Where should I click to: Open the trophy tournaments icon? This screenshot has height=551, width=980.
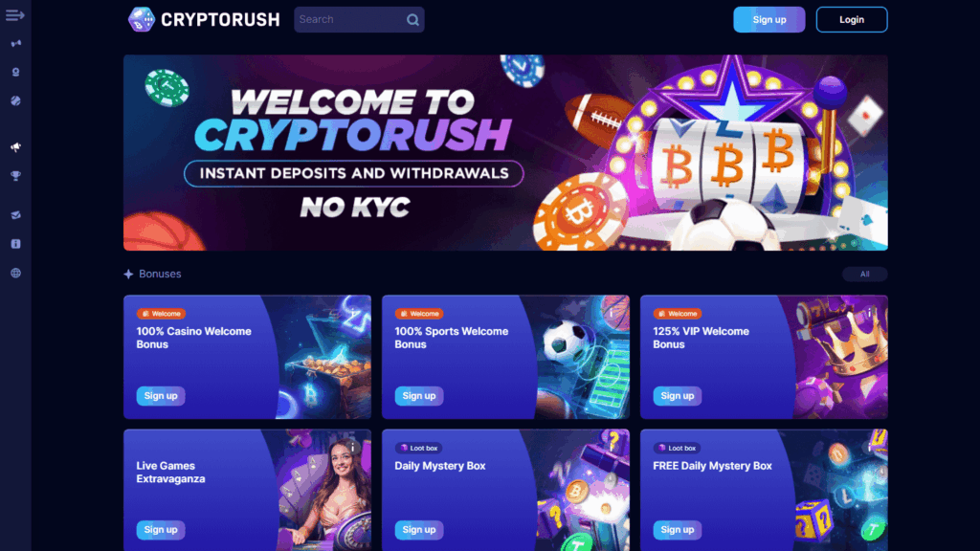coord(15,176)
